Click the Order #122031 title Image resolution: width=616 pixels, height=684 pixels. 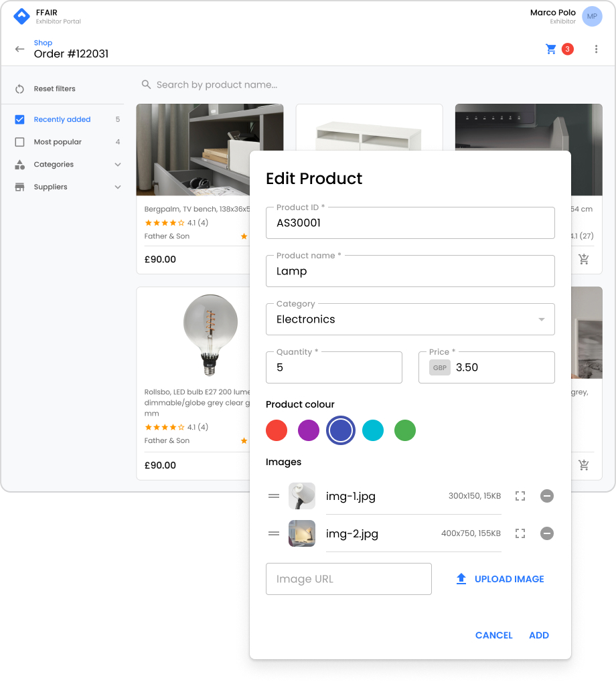(71, 54)
